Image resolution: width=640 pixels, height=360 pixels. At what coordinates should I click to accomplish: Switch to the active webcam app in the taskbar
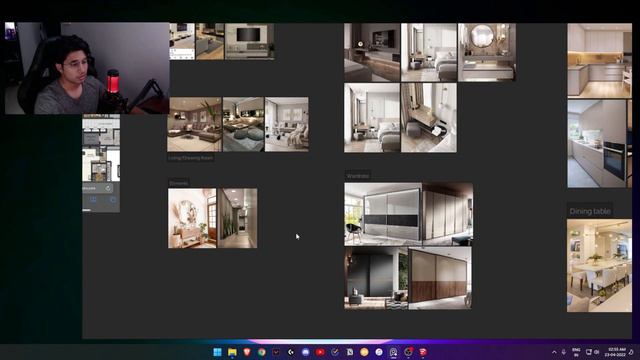click(x=393, y=352)
